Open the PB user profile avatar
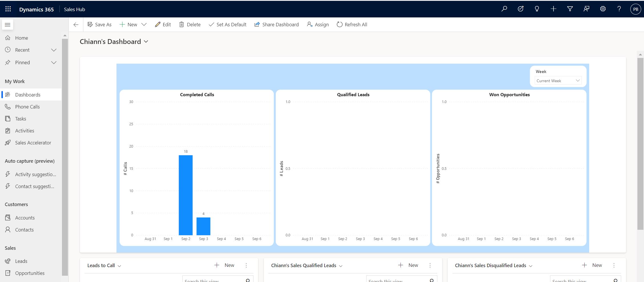Viewport: 644px width, 282px height. coord(636,9)
